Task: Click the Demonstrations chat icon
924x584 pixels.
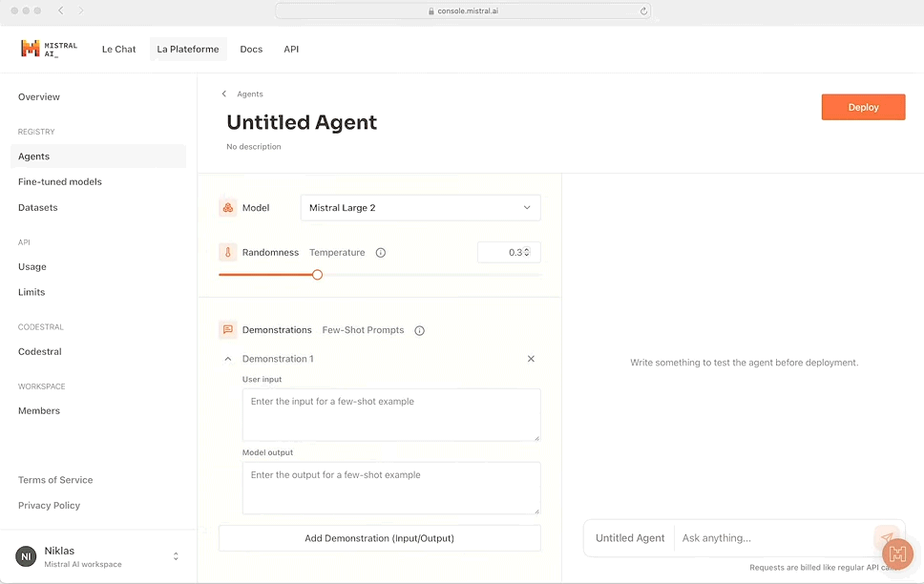Action: 227,330
